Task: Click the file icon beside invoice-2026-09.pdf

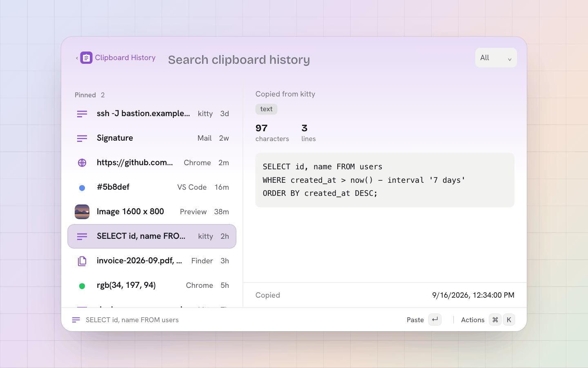Action: (x=82, y=261)
